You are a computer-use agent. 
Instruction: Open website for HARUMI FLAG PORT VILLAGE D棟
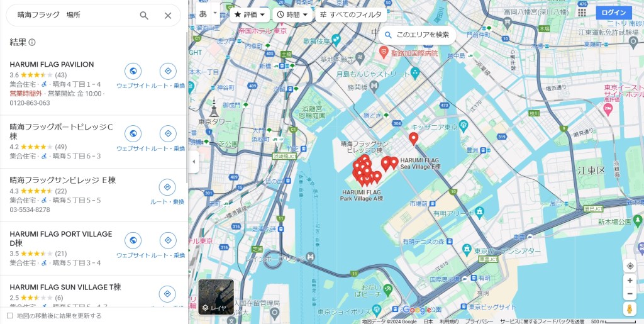point(133,241)
